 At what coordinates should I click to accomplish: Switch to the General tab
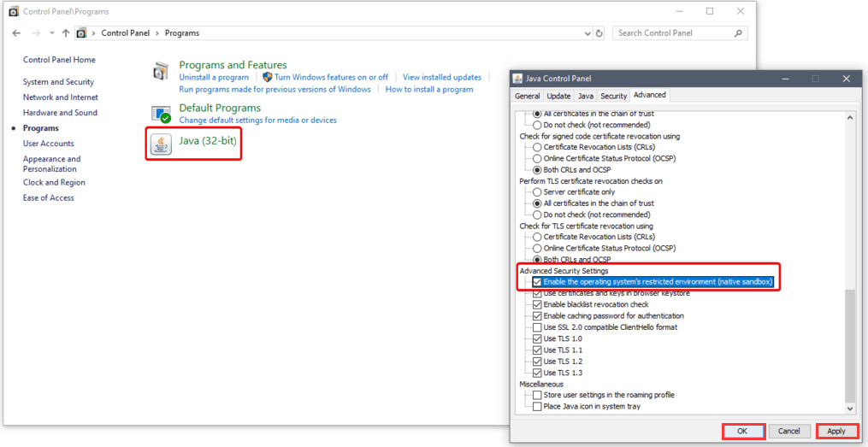(x=527, y=97)
